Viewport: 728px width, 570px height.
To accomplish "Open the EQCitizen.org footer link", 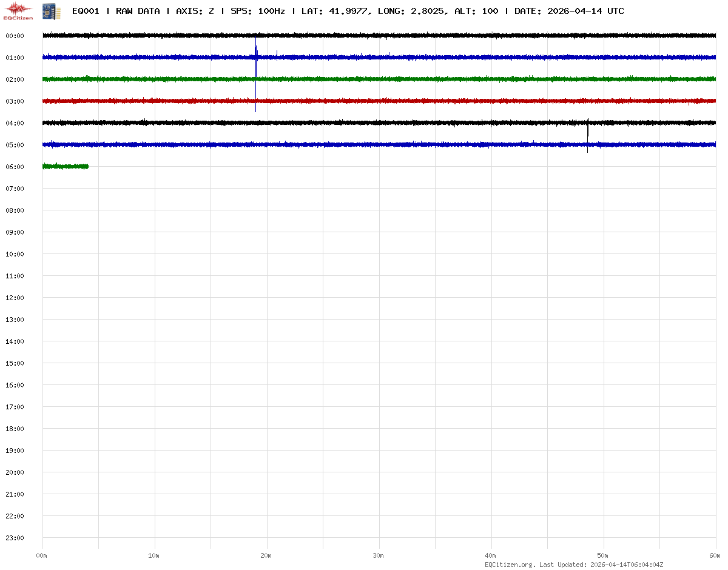I will tap(510, 565).
